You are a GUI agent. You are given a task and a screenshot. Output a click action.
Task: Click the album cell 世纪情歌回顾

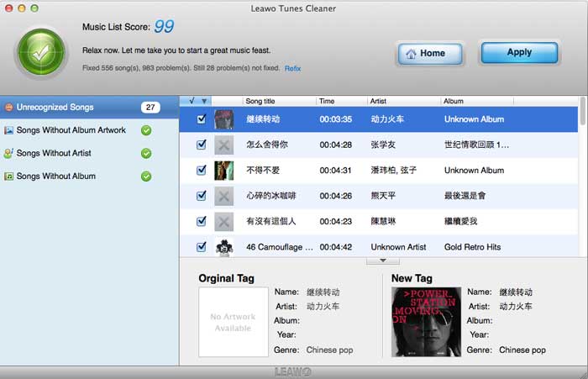tap(476, 145)
